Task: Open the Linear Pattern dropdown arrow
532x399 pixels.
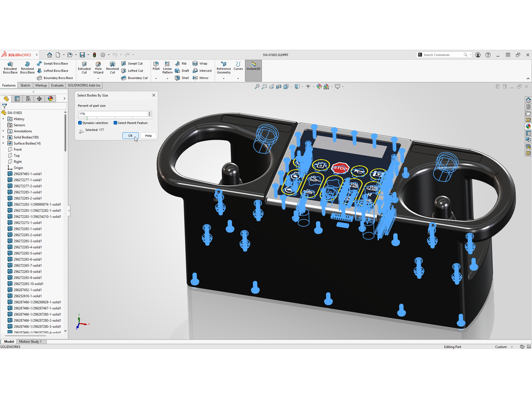Action: click(x=167, y=79)
